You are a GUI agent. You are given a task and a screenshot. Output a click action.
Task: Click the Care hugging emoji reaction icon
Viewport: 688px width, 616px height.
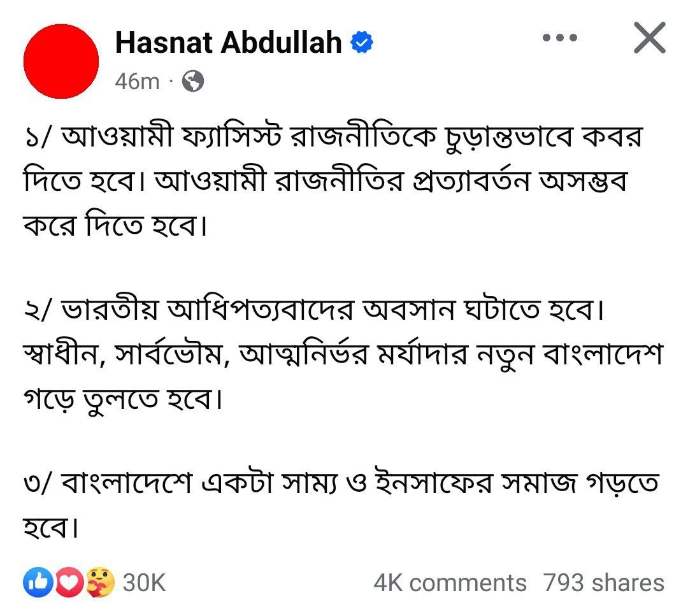[99, 582]
